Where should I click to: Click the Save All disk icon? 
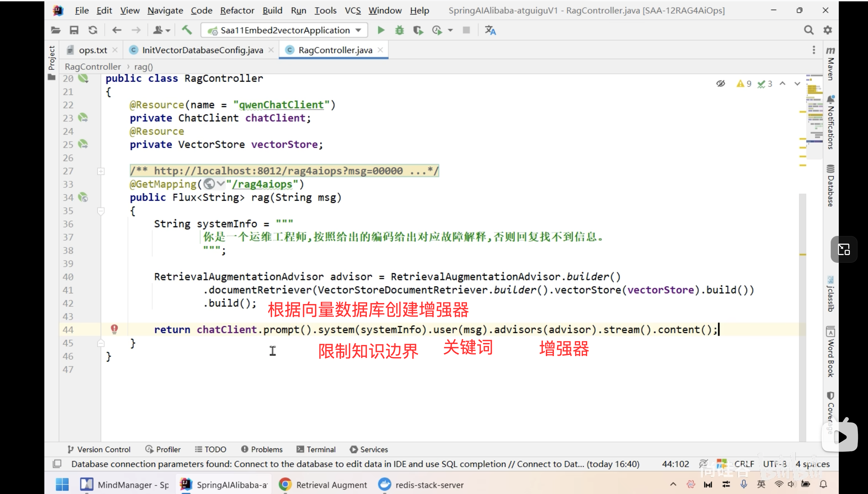click(74, 30)
